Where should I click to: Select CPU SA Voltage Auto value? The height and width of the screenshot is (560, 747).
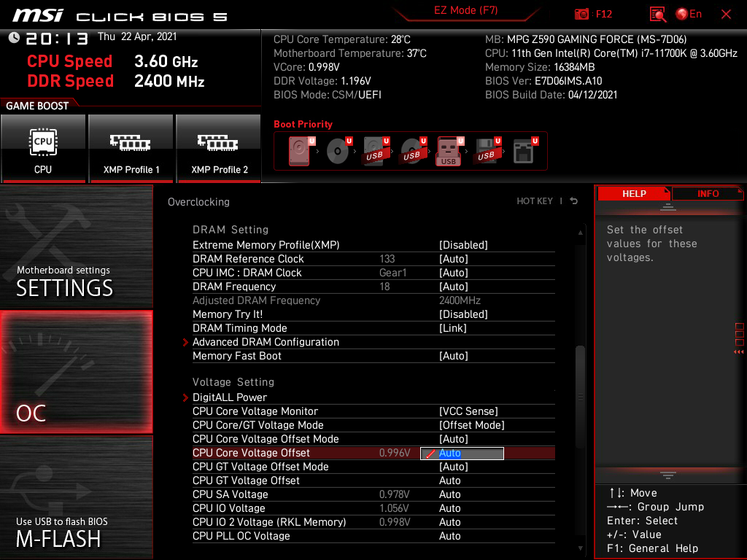pos(449,494)
